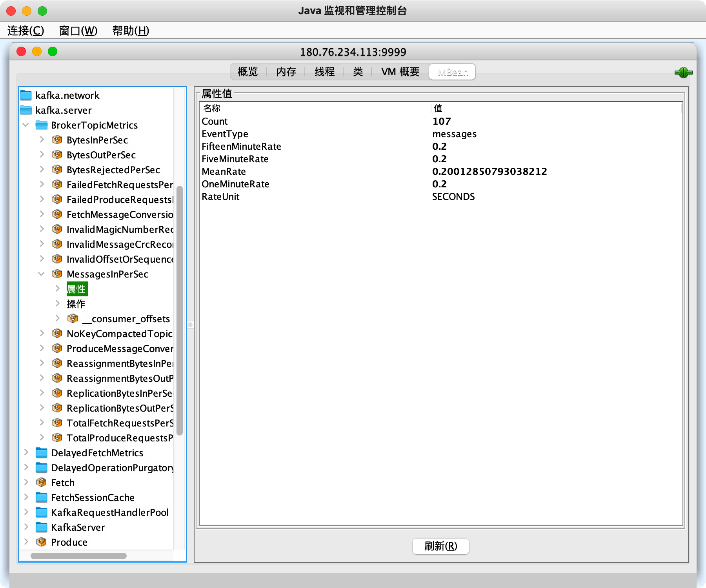The height and width of the screenshot is (588, 706).
Task: Click the ReplicationBytesInPerSe MBean icon
Action: pyautogui.click(x=57, y=393)
